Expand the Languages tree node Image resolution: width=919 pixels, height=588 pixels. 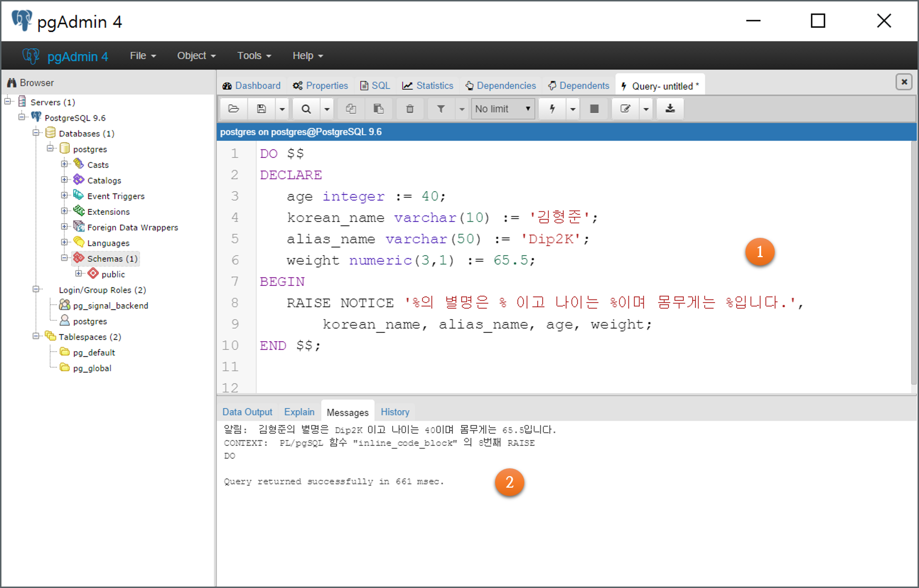[64, 242]
